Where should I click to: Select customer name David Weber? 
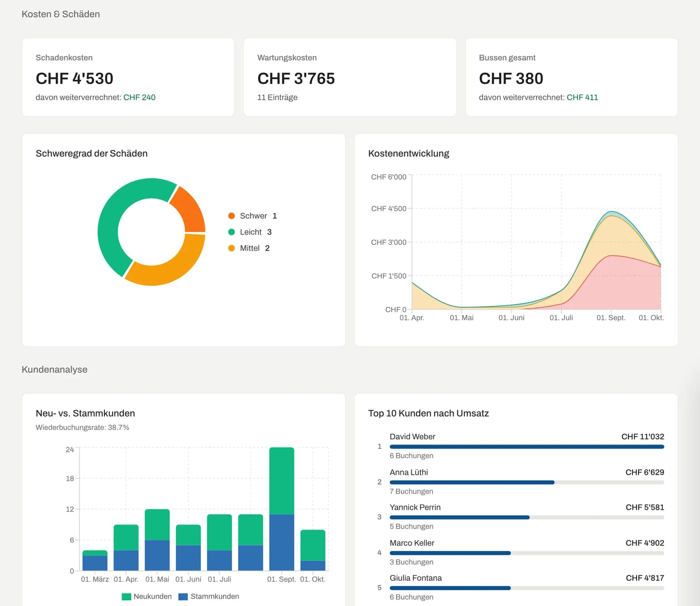tap(413, 437)
